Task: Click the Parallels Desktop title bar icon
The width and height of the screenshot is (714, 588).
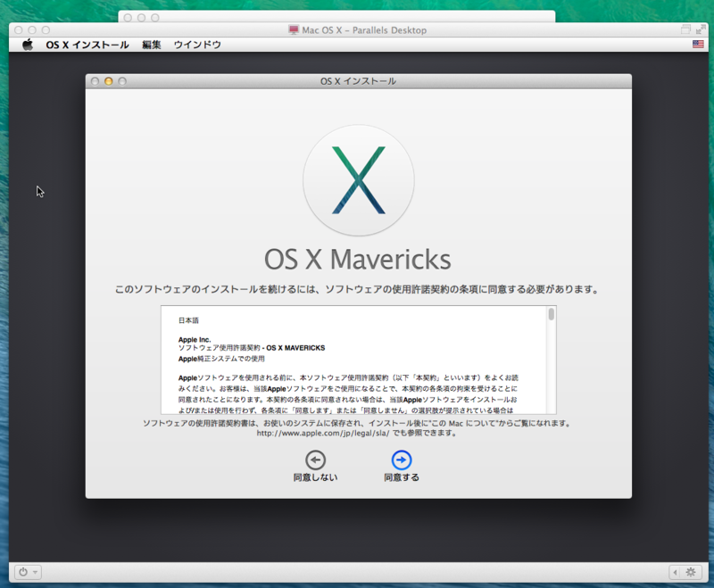Action: pos(294,30)
